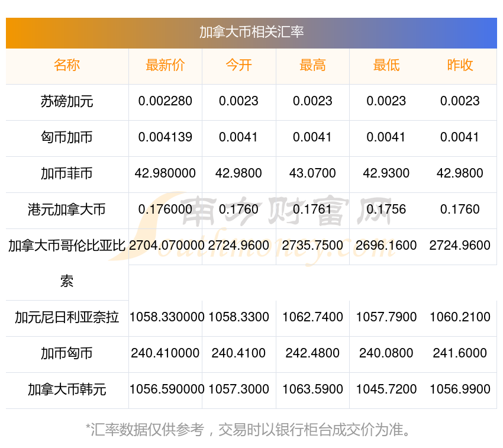
Task: Select the 昨收 column header
Action: (460, 65)
